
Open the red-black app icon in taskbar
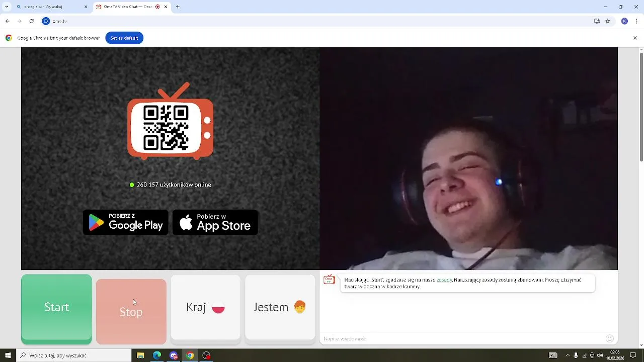point(206,355)
